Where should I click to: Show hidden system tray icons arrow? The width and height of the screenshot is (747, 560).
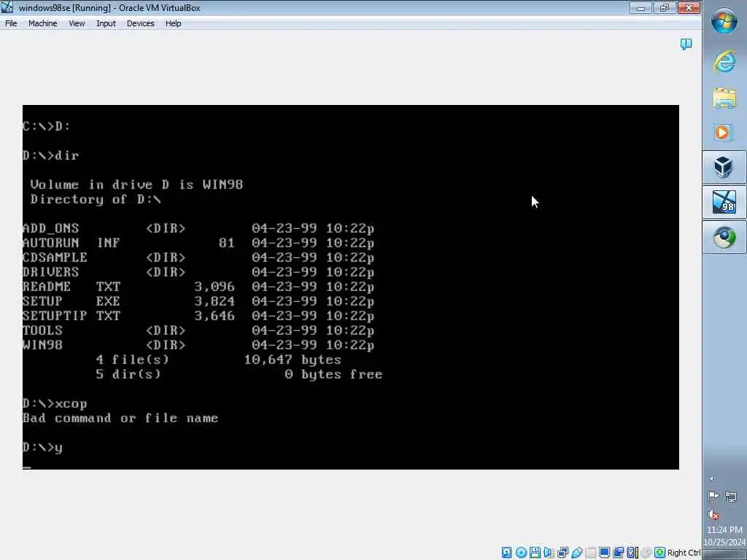point(712,478)
